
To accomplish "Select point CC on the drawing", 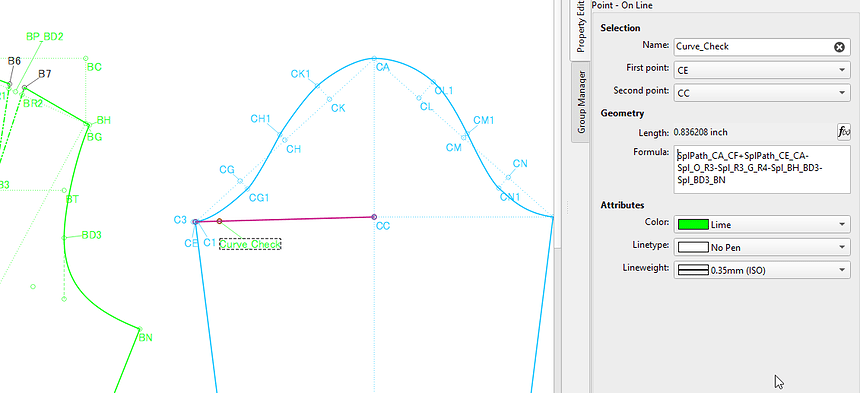I will point(374,217).
